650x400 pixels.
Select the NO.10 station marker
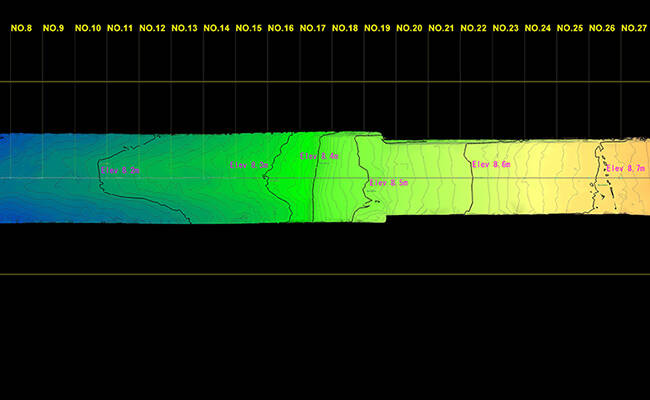(88, 29)
